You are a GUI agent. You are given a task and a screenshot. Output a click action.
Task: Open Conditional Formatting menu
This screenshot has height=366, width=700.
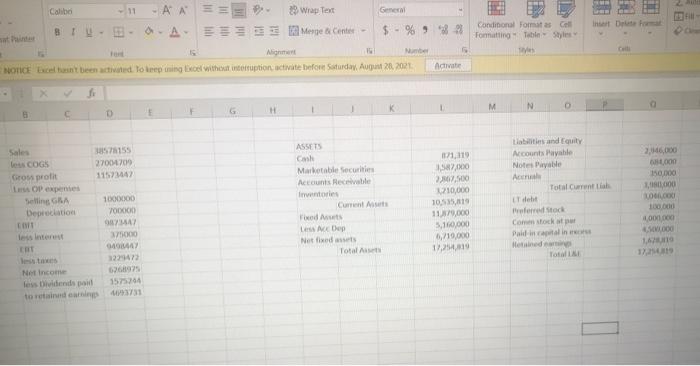click(x=496, y=20)
